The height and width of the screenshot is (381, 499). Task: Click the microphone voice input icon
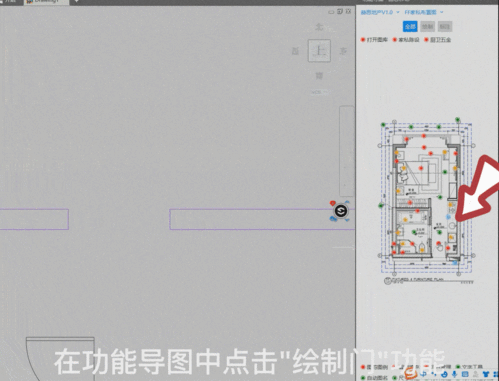tap(454, 375)
